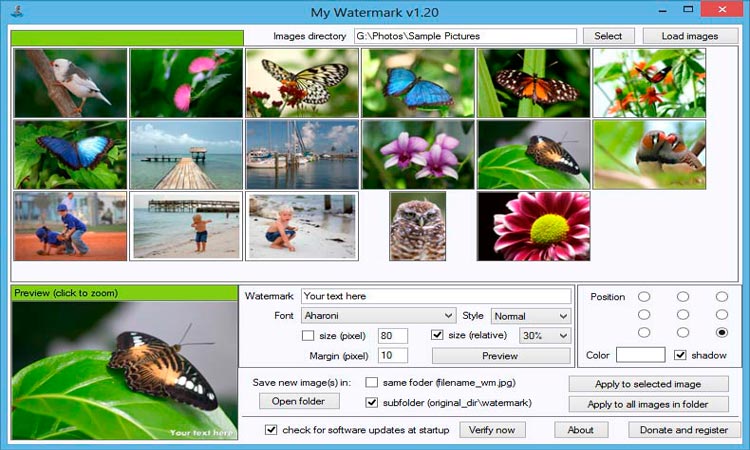Click the size (pixel) value field showing 80

pos(393,336)
